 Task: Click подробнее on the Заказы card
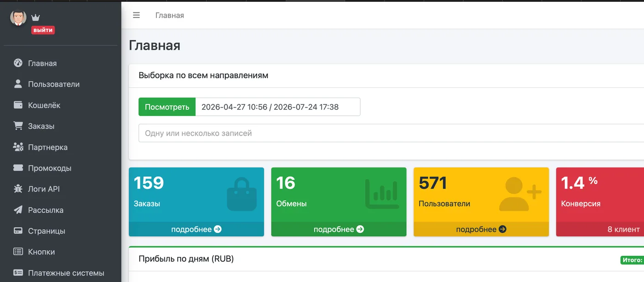click(196, 229)
